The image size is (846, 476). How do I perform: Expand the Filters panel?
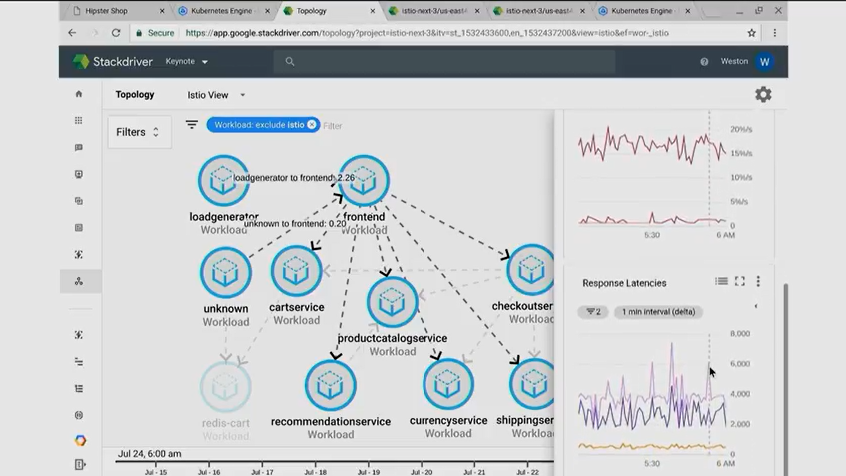click(x=139, y=132)
